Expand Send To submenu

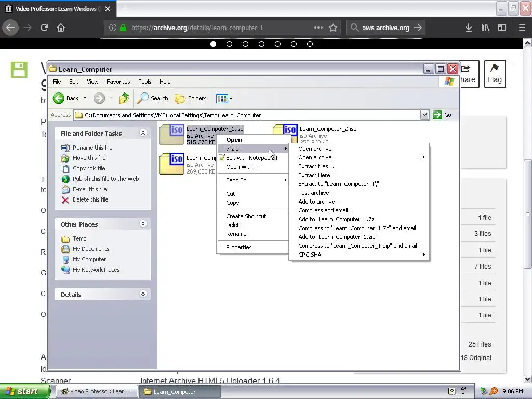[252, 180]
